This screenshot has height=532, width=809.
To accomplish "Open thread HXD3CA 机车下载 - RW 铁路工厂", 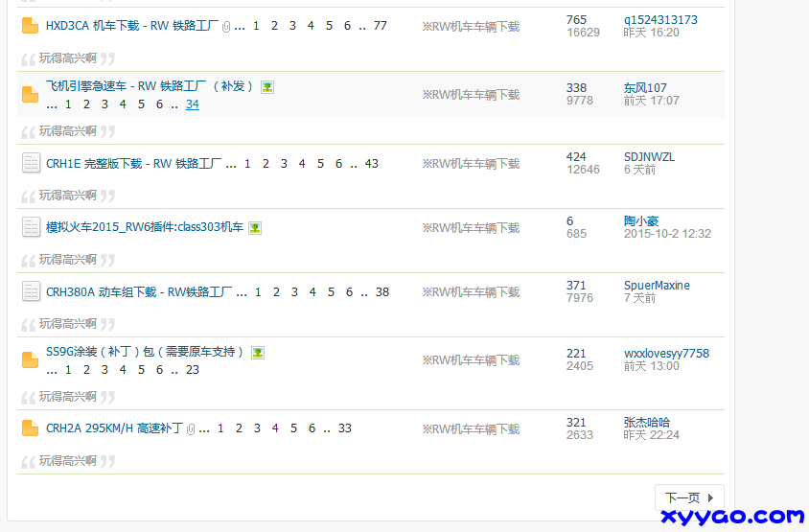I will [x=132, y=26].
